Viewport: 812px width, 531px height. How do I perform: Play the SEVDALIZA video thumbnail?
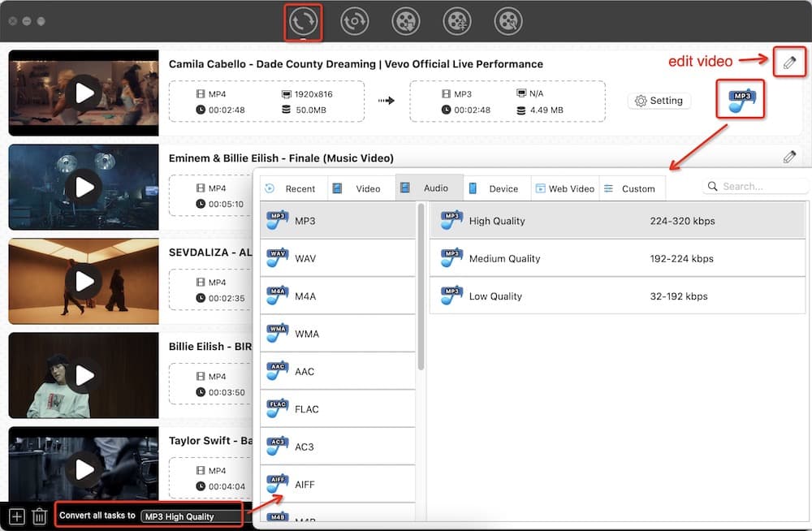pyautogui.click(x=84, y=281)
